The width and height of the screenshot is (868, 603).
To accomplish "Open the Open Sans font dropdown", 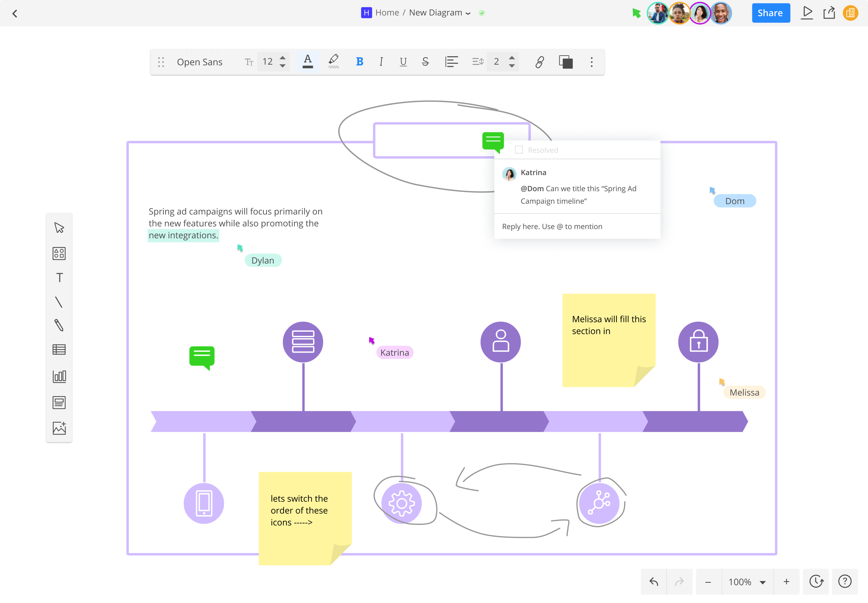I will [x=200, y=62].
